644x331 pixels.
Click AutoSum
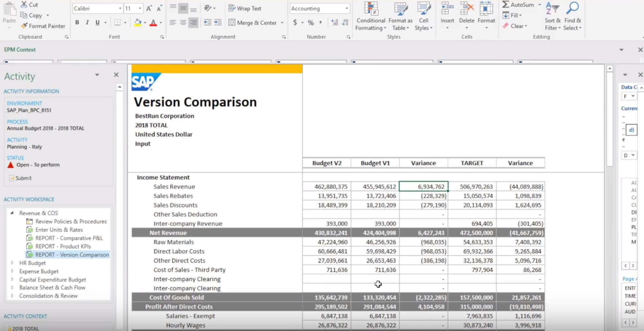pos(518,5)
